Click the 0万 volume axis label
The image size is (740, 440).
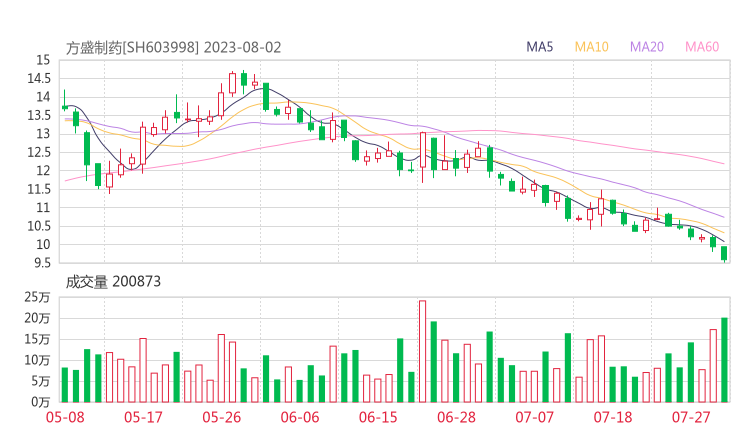point(41,402)
